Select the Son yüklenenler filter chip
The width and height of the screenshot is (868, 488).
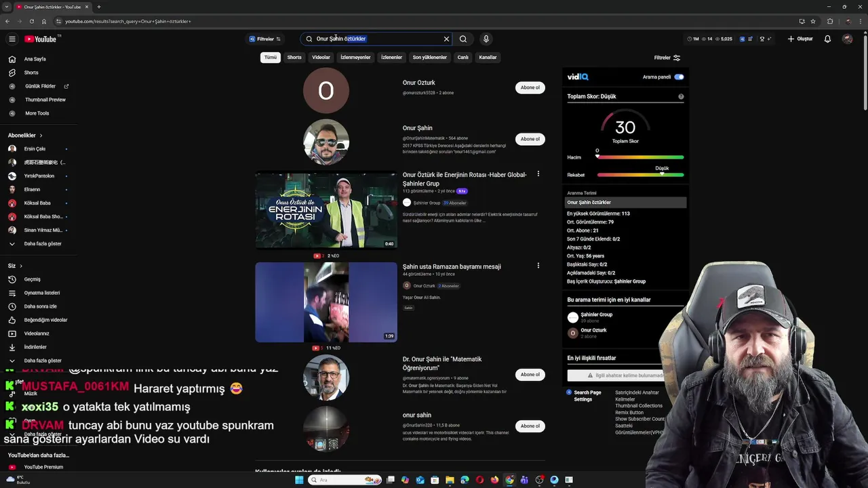429,58
